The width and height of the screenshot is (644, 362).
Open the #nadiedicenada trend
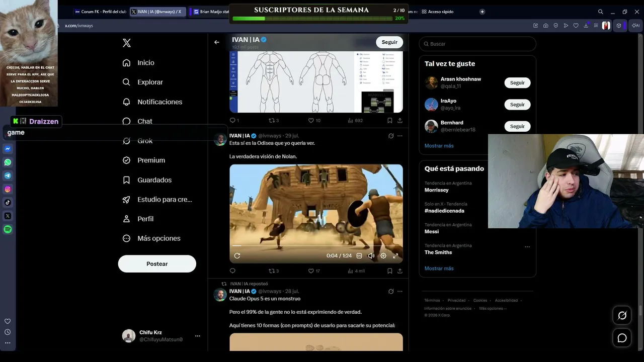pos(444,211)
